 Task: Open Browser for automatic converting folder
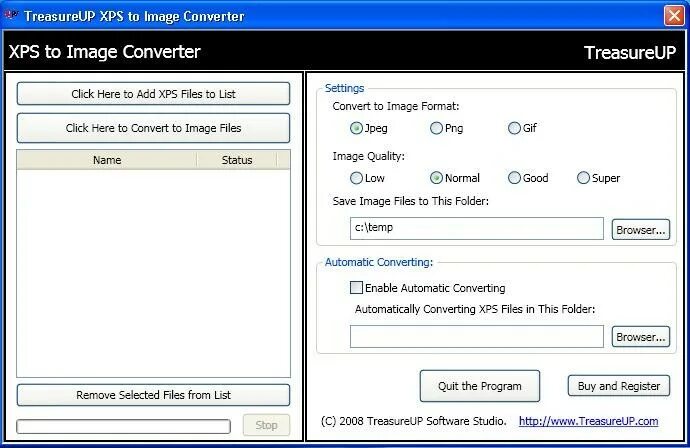[641, 337]
